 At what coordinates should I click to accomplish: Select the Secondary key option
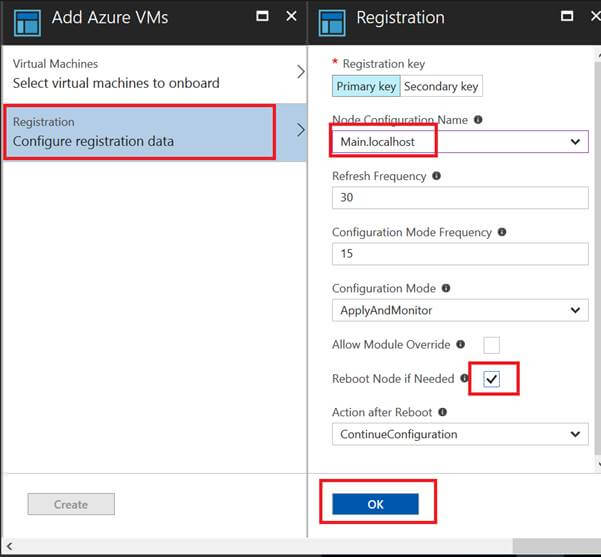[x=441, y=86]
